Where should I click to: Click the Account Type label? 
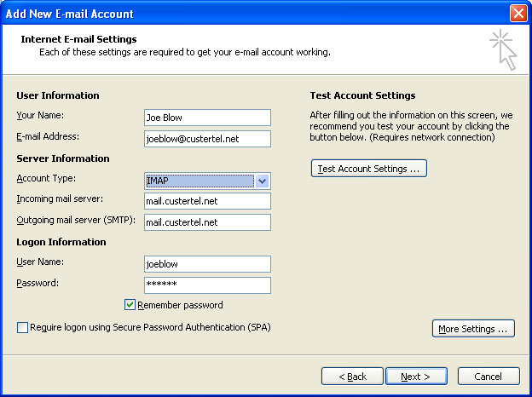[46, 178]
